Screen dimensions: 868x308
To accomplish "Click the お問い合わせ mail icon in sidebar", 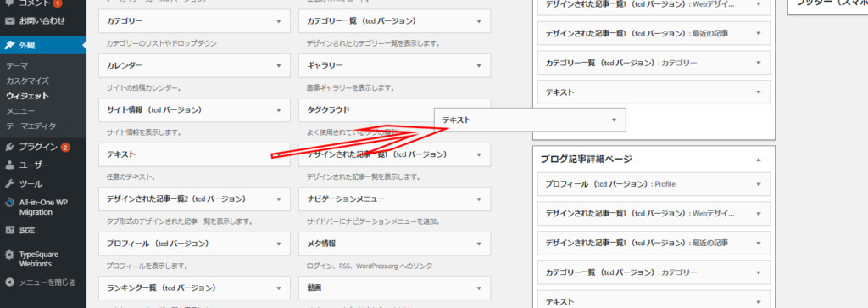I will click(9, 21).
